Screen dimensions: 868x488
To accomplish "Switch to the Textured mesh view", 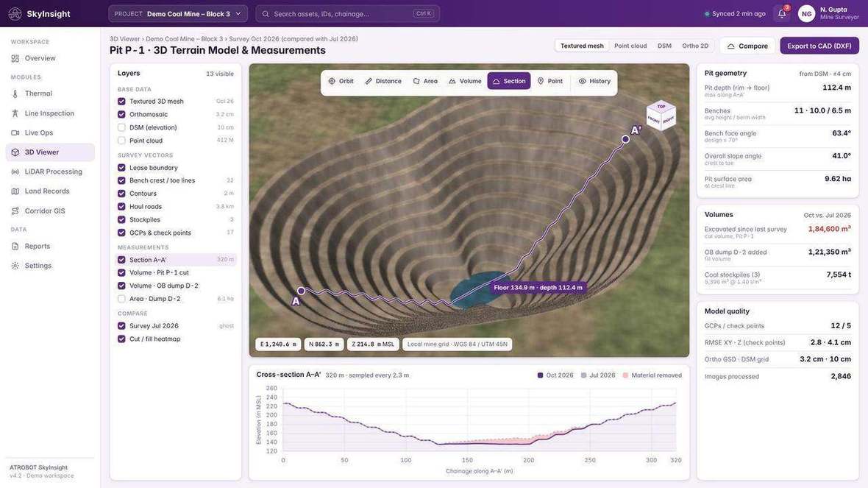I will (582, 46).
